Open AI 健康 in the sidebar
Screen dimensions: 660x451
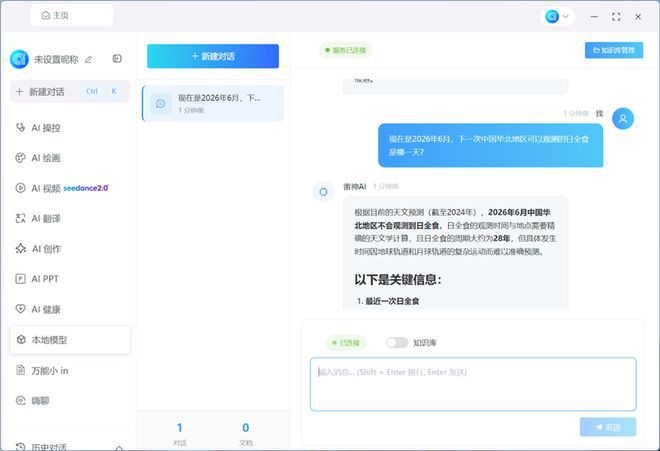[x=70, y=310]
